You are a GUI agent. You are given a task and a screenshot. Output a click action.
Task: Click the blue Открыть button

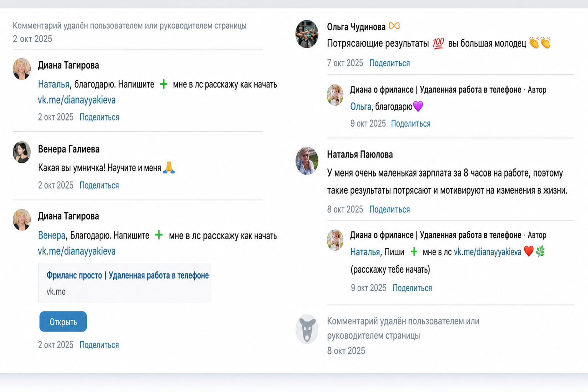click(x=63, y=322)
